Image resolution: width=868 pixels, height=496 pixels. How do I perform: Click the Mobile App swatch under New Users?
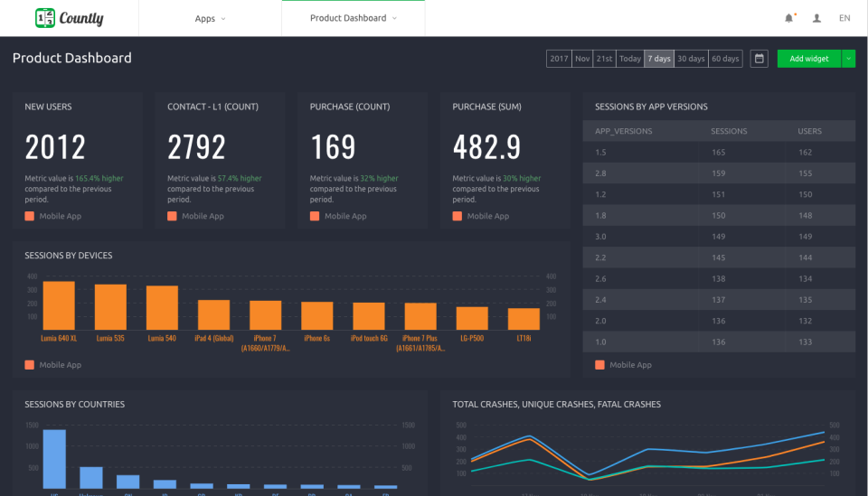[x=30, y=216]
